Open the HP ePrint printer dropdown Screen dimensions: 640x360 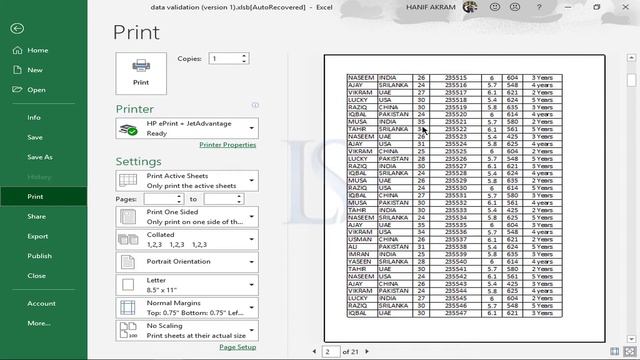[187, 129]
